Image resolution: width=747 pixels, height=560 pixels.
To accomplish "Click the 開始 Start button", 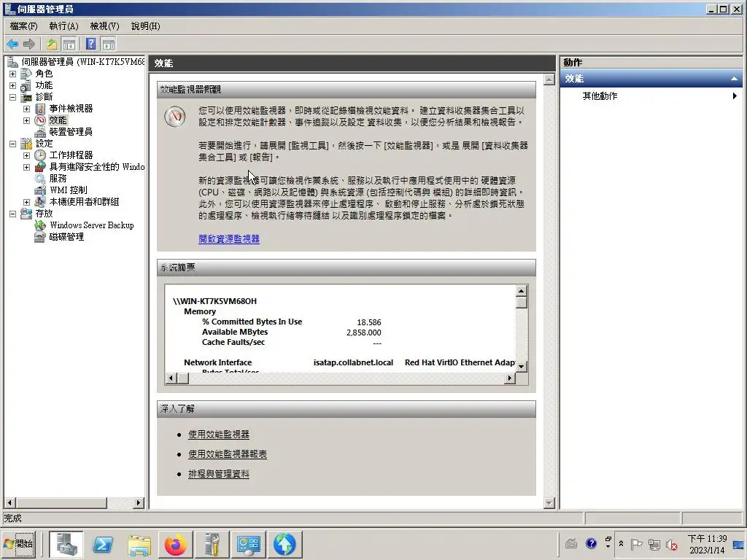I will point(18,544).
